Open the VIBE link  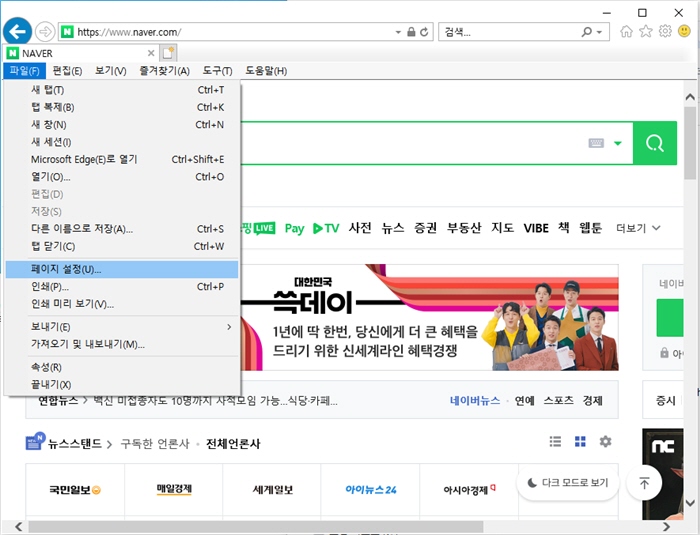click(x=536, y=228)
